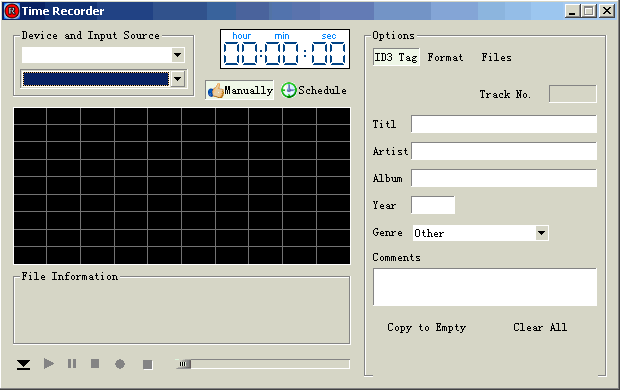Viewport: 620px width, 390px height.
Task: Click the small stop button icon
Action: [x=95, y=363]
